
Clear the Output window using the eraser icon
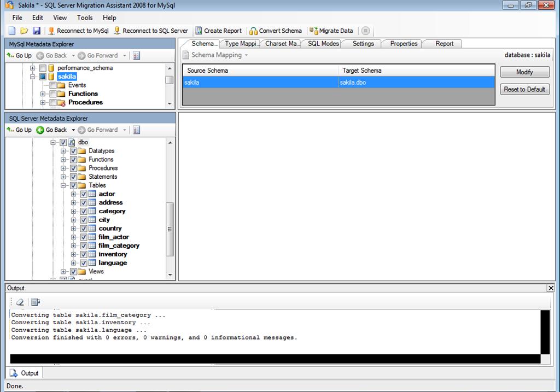point(20,301)
